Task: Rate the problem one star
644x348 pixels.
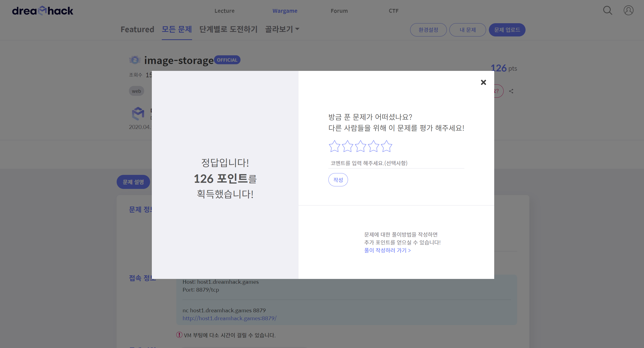Action: pyautogui.click(x=334, y=146)
